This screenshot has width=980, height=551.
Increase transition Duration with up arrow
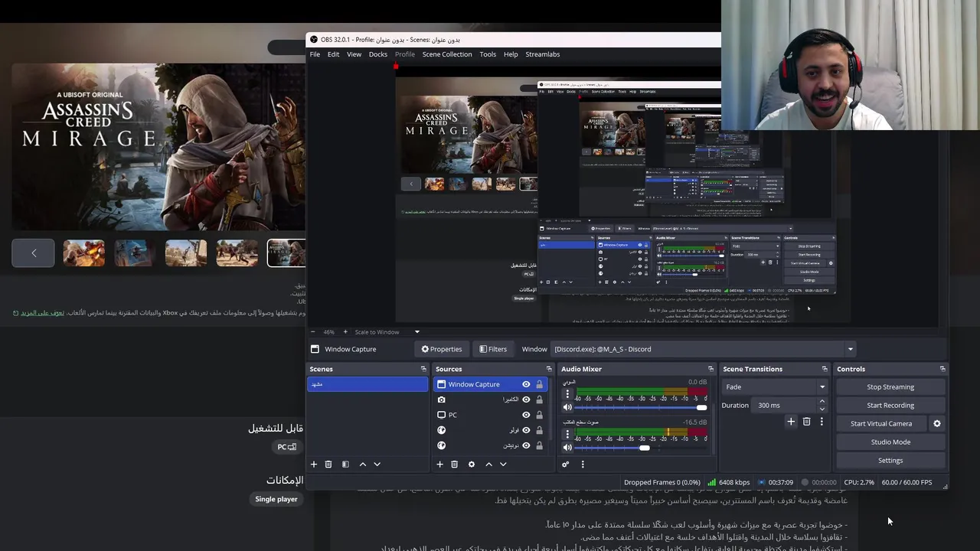pos(822,401)
